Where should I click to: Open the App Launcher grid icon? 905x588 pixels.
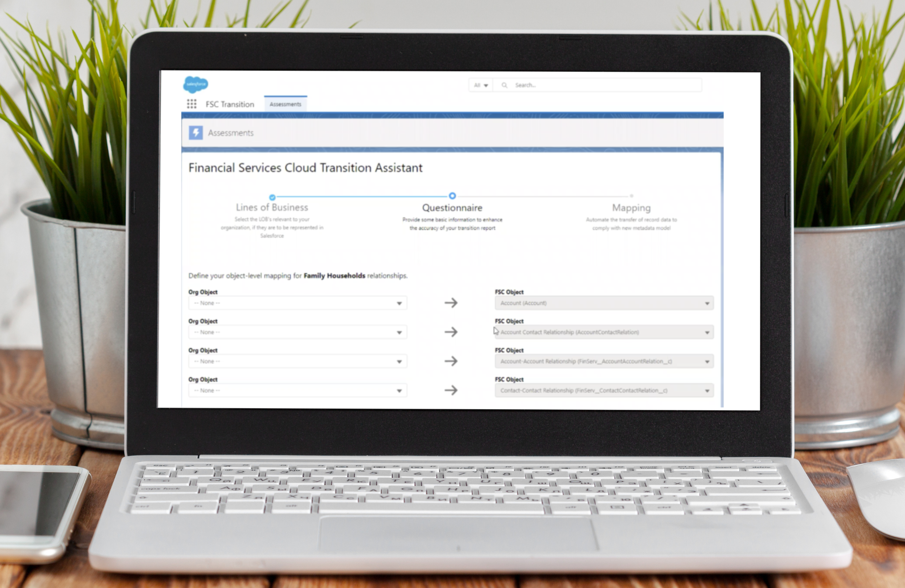[191, 104]
